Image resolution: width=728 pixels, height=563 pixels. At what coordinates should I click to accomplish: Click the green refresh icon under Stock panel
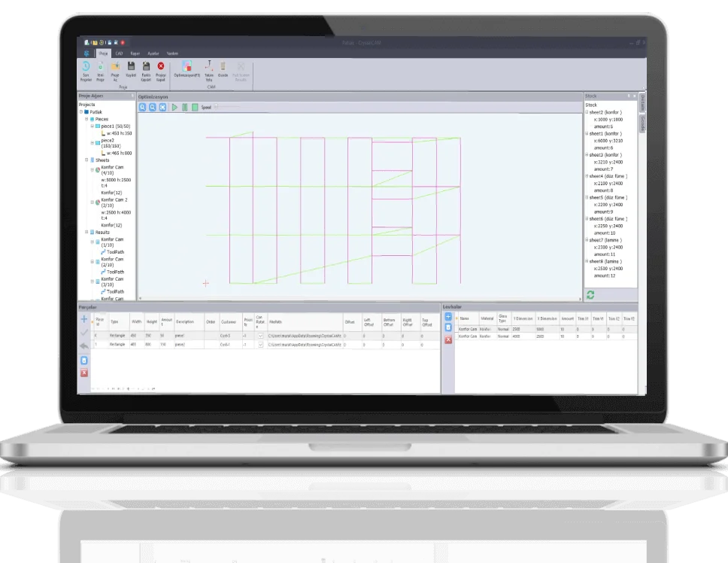(x=590, y=295)
